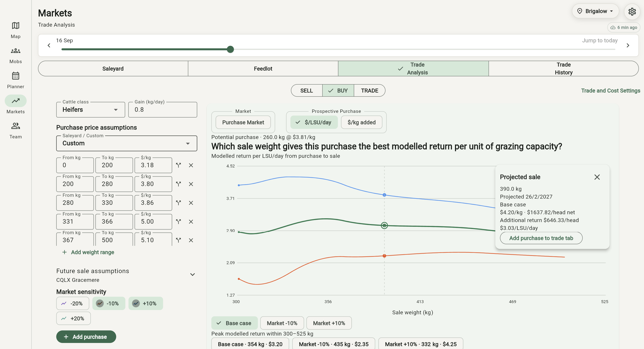This screenshot has height=349, width=644.
Task: Split the 331–366 kg weight range
Action: [178, 221]
